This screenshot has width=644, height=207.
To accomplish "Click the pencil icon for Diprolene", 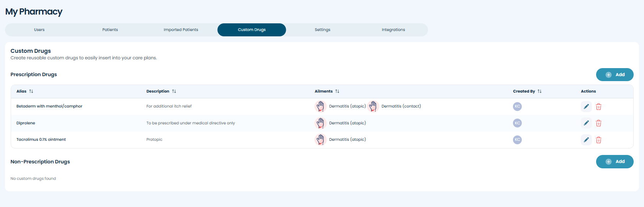I will coord(586,123).
